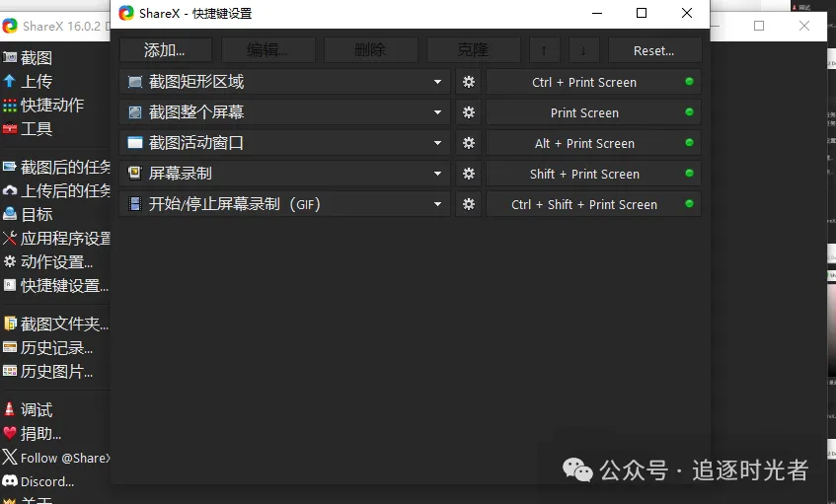Image resolution: width=836 pixels, height=504 pixels.
Task: Click the 编辑... button
Action: [x=268, y=50]
